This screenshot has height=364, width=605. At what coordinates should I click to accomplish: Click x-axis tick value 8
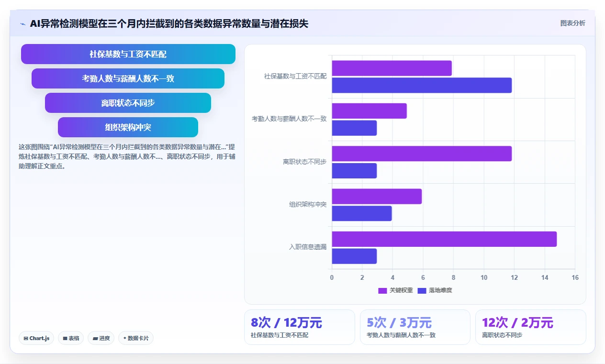click(x=453, y=277)
